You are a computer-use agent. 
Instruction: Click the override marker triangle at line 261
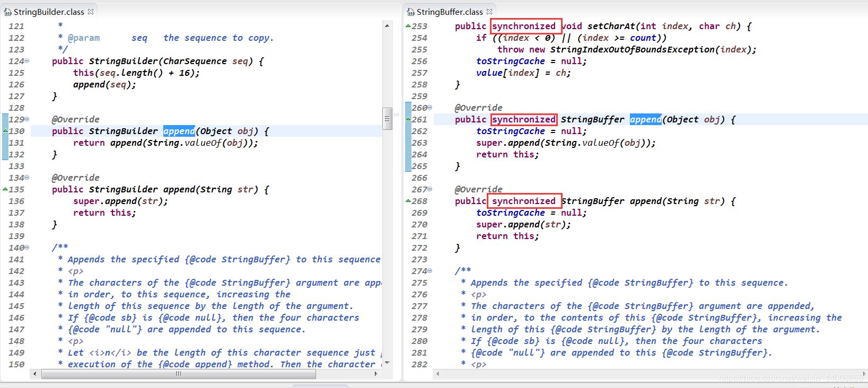(x=408, y=119)
